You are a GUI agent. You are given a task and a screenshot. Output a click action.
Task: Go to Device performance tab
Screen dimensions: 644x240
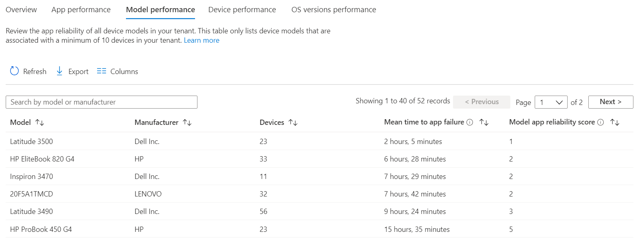pyautogui.click(x=242, y=10)
